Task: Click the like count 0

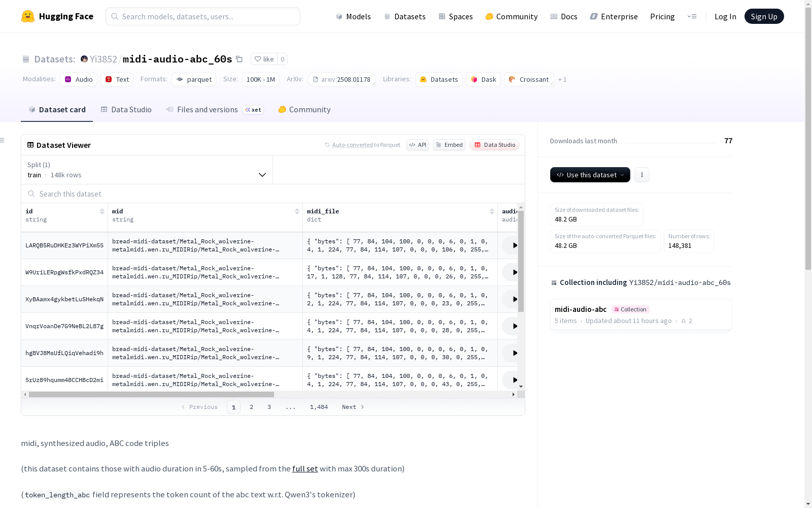Action: click(x=283, y=59)
